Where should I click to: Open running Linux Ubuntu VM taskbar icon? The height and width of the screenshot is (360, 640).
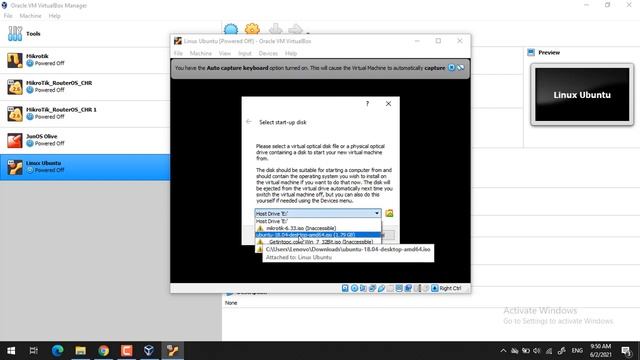pos(172,351)
